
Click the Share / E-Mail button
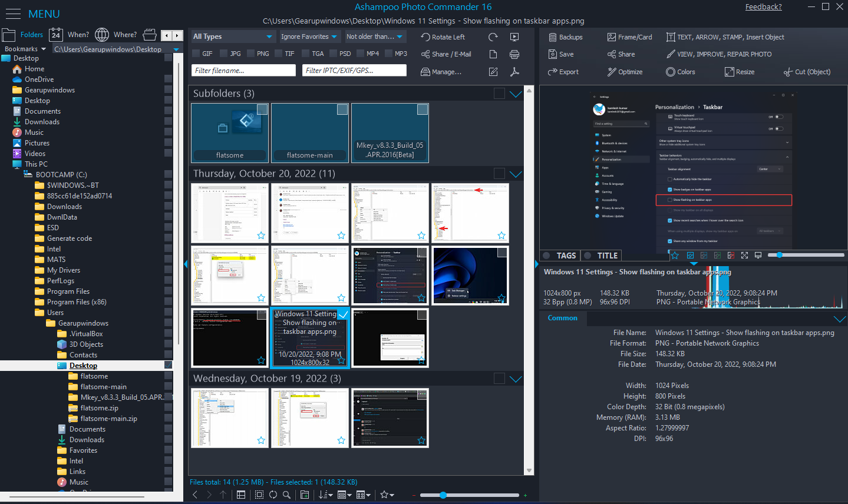point(446,54)
